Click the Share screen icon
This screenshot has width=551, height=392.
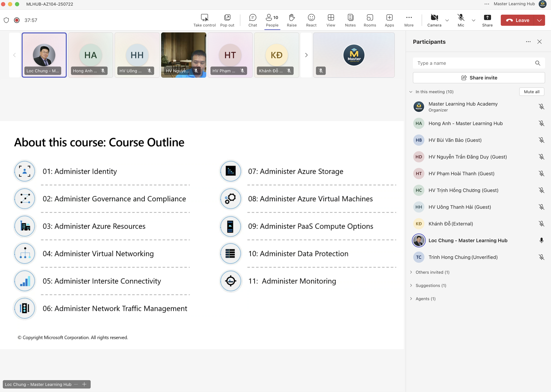coord(487,18)
